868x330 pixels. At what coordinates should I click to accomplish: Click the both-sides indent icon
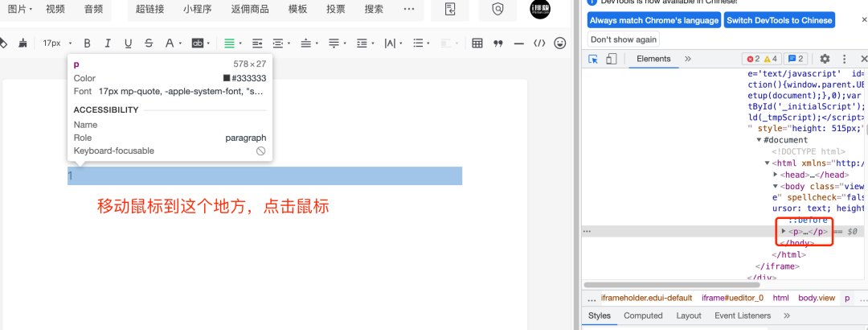tap(278, 43)
